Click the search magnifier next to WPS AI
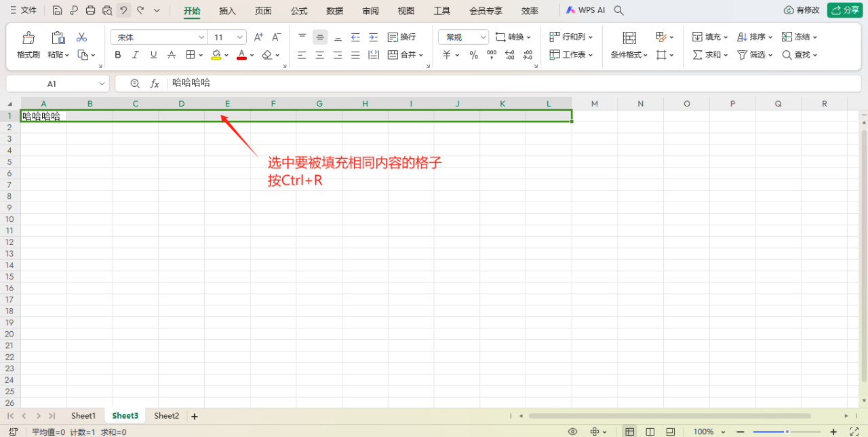This screenshot has height=437, width=868. [x=618, y=10]
